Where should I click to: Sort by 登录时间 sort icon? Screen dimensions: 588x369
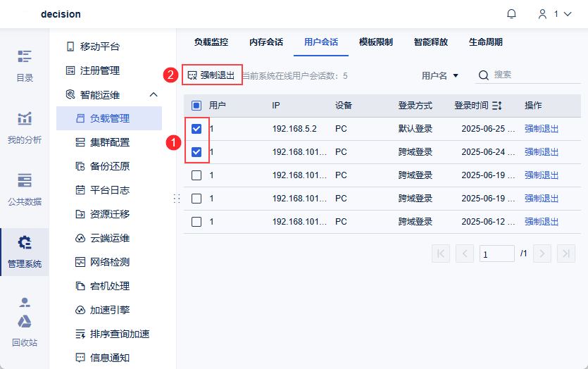pyautogui.click(x=497, y=106)
